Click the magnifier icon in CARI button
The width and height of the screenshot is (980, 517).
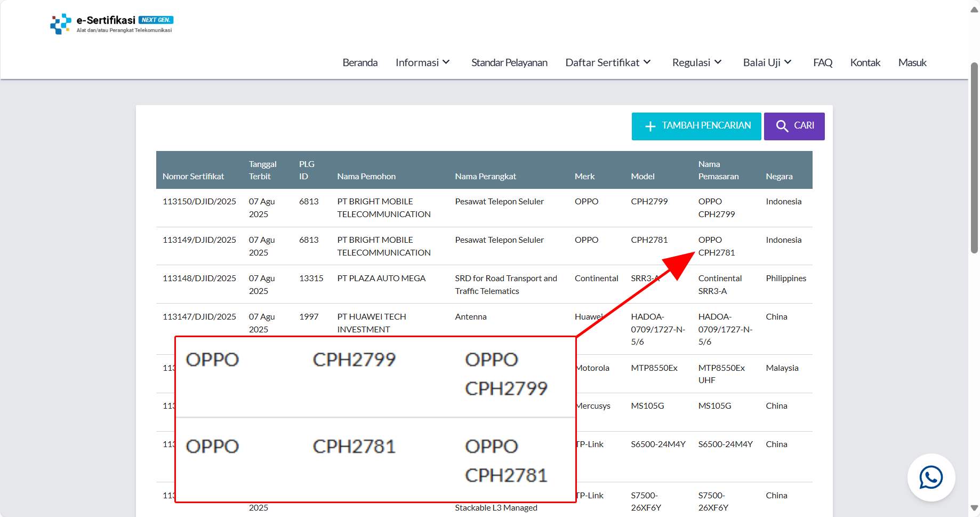point(782,126)
